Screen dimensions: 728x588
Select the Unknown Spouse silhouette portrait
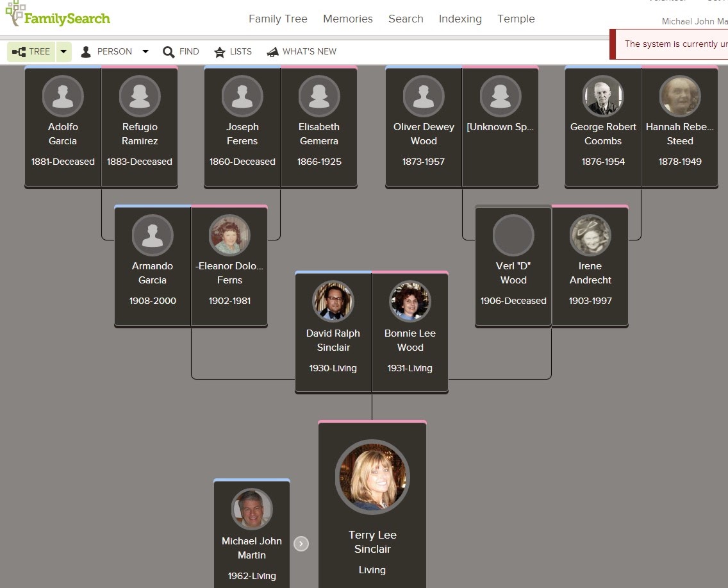[x=500, y=96]
